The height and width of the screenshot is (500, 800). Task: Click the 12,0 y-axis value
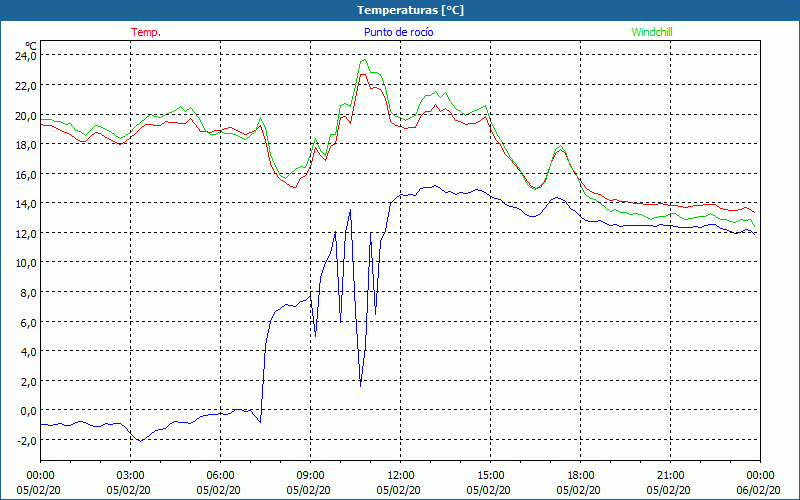coord(26,234)
